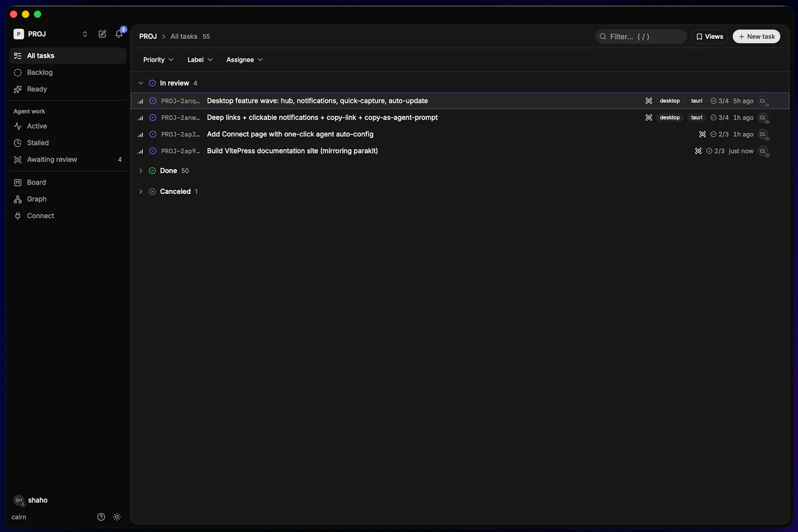This screenshot has height=532, width=798.
Task: Select All tasks in sidebar
Action: coord(68,56)
